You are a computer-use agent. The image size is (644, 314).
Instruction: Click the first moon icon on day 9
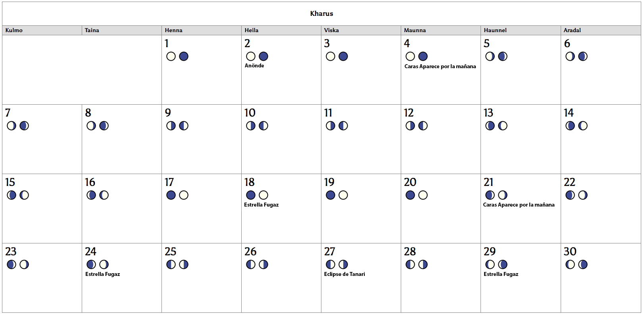pos(171,126)
